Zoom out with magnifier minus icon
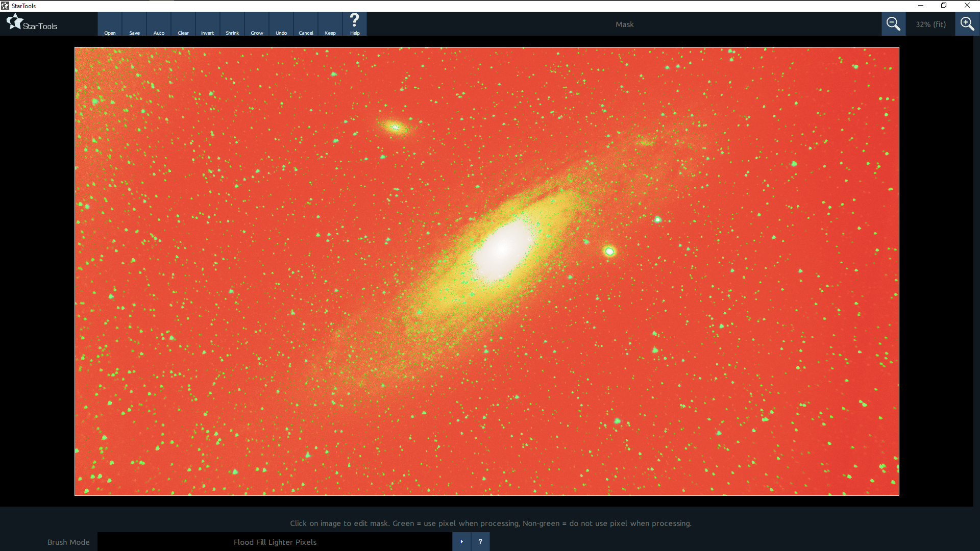The image size is (980, 551). pos(893,24)
